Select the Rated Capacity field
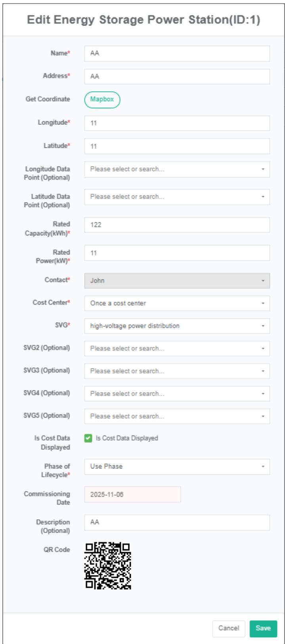 [177, 225]
